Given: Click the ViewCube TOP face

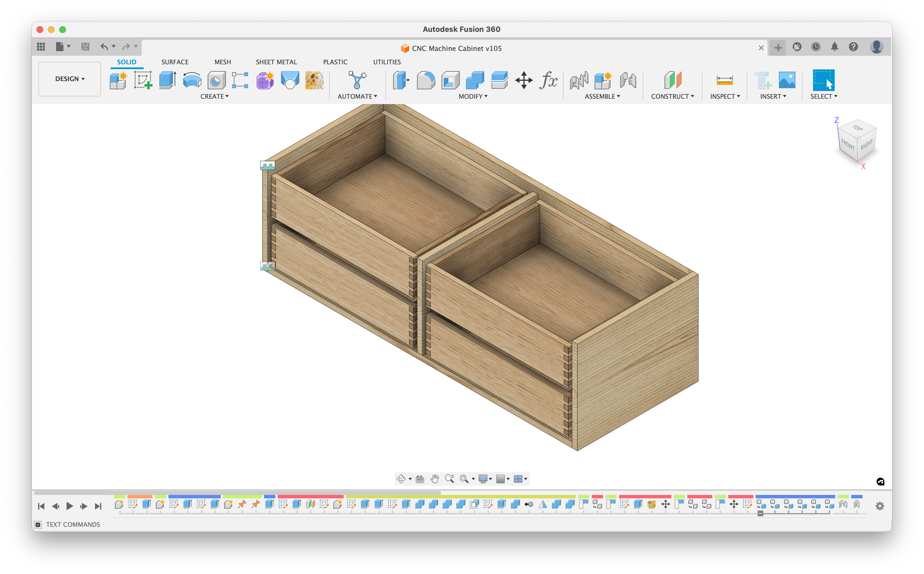Looking at the screenshot, I should click(x=857, y=128).
